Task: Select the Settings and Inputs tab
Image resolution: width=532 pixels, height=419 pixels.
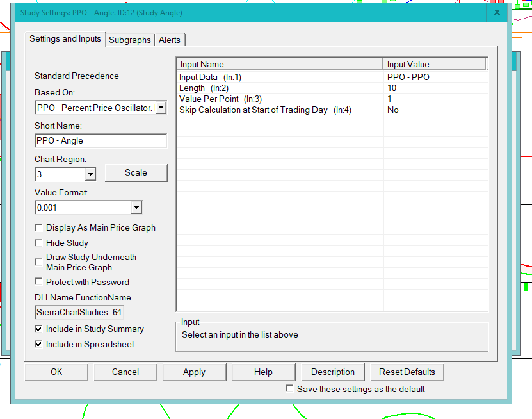Action: 65,39
